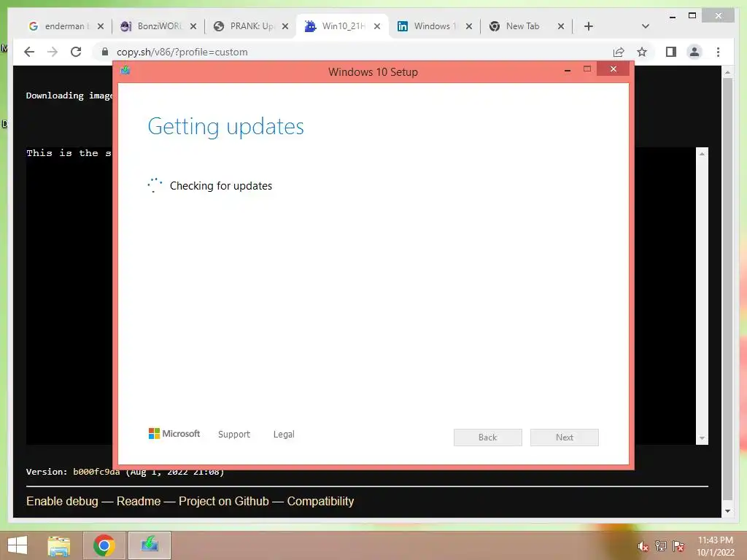Click the muted volume tray icon
Image resolution: width=747 pixels, height=560 pixels.
coord(643,547)
